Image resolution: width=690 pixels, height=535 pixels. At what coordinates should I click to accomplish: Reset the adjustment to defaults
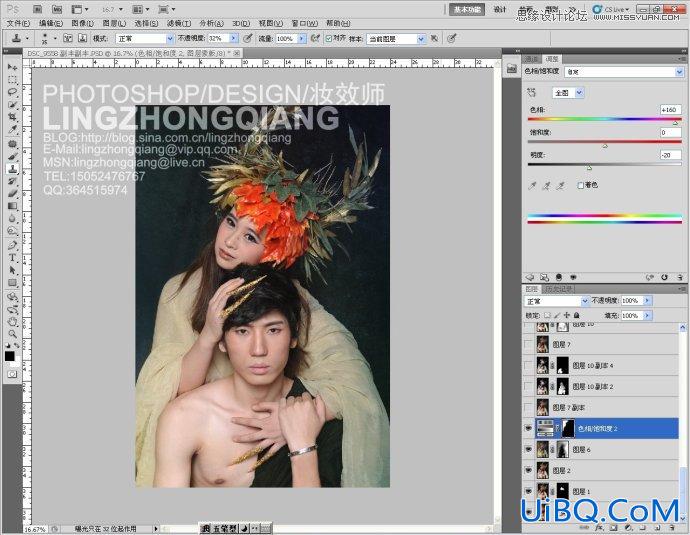[664, 277]
